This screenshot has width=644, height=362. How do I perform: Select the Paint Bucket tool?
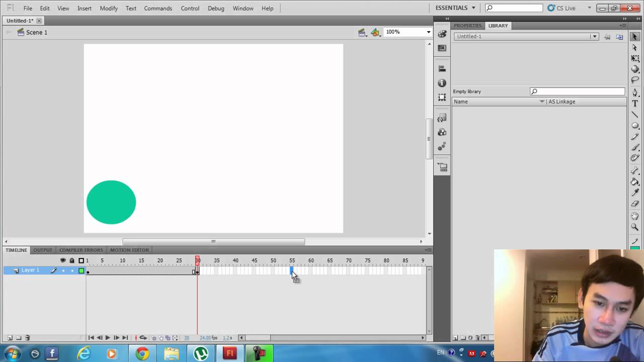[x=635, y=182]
